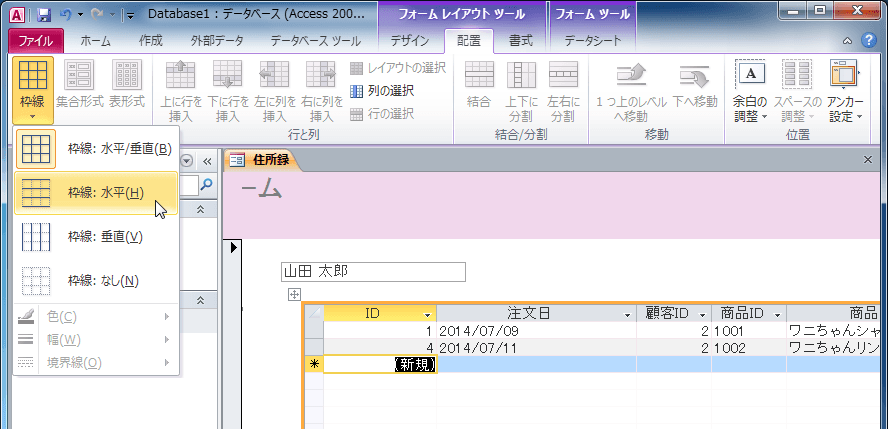Screen dimensions: 888x429
Task: Open 幅(W) width submenu
Action: pyautogui.click(x=95, y=340)
